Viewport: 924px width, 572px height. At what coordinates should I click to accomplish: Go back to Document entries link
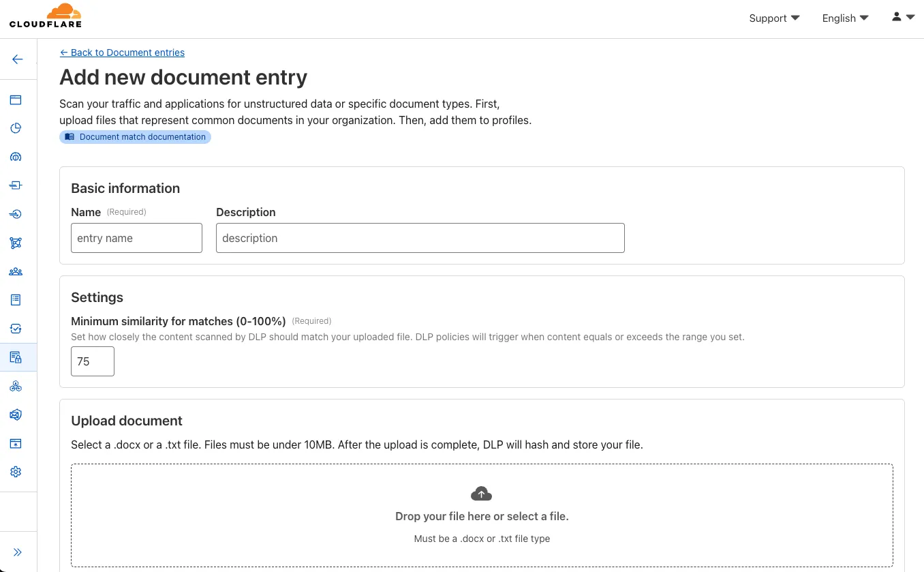122,52
